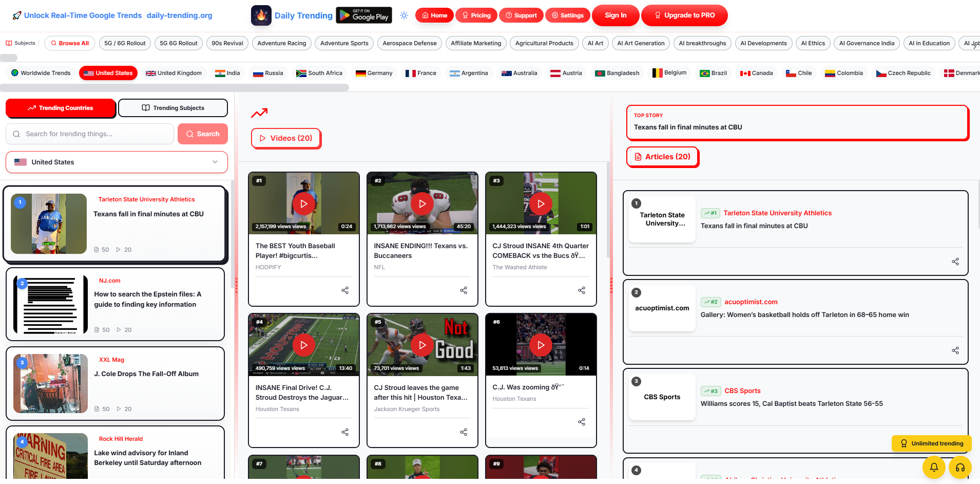Go to the Home menu item
The height and width of the screenshot is (484, 980).
[x=434, y=15]
